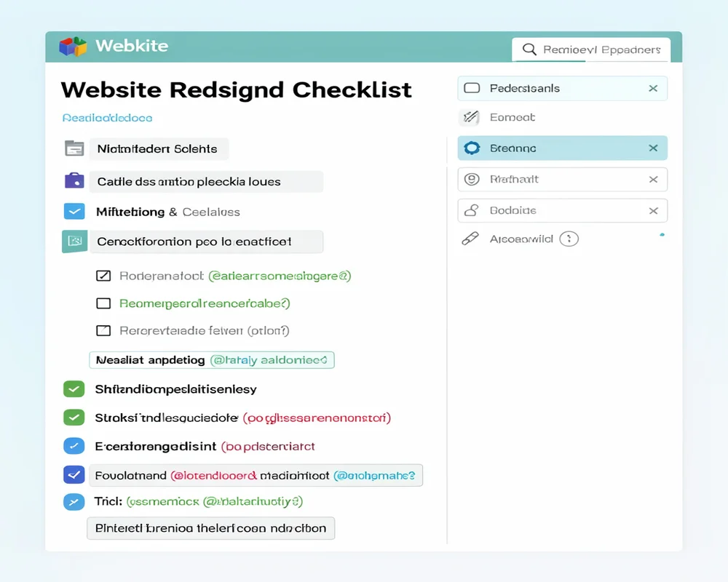
Task: Check the empty checkbox next to the green link
Action: 103,303
